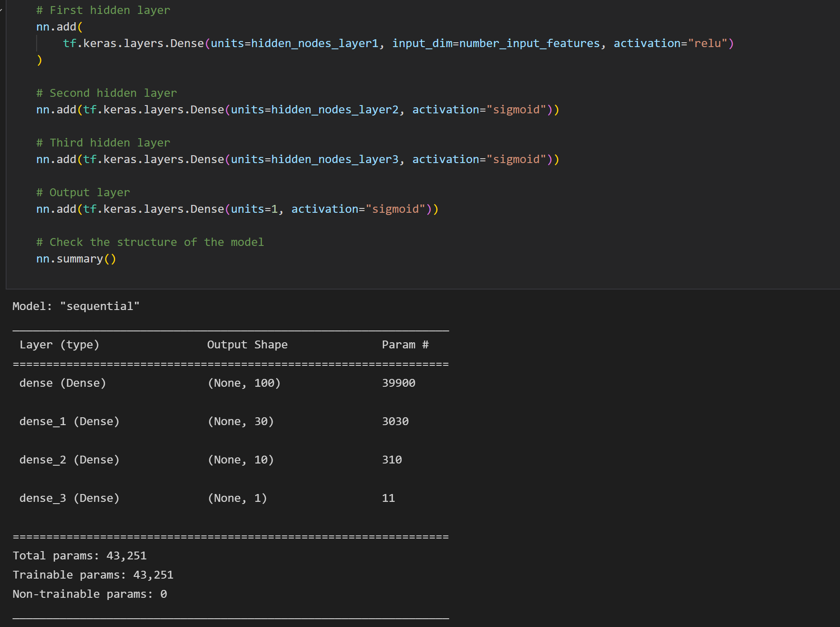Click the nn.summary() code line
This screenshot has width=840, height=627.
tap(76, 259)
